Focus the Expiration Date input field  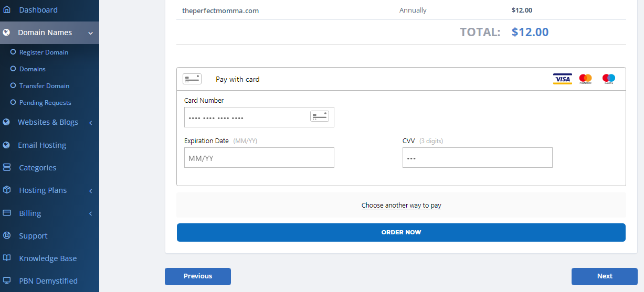[259, 157]
